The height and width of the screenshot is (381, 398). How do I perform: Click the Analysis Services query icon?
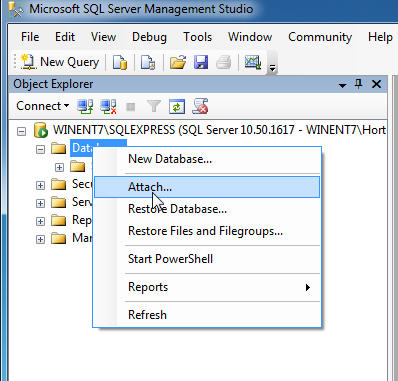click(x=148, y=62)
